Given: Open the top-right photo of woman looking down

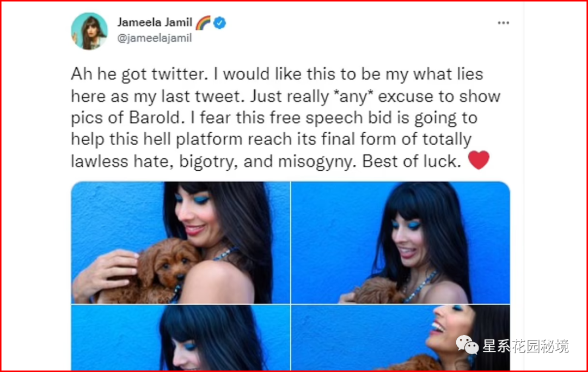Looking at the screenshot, I should [401, 243].
